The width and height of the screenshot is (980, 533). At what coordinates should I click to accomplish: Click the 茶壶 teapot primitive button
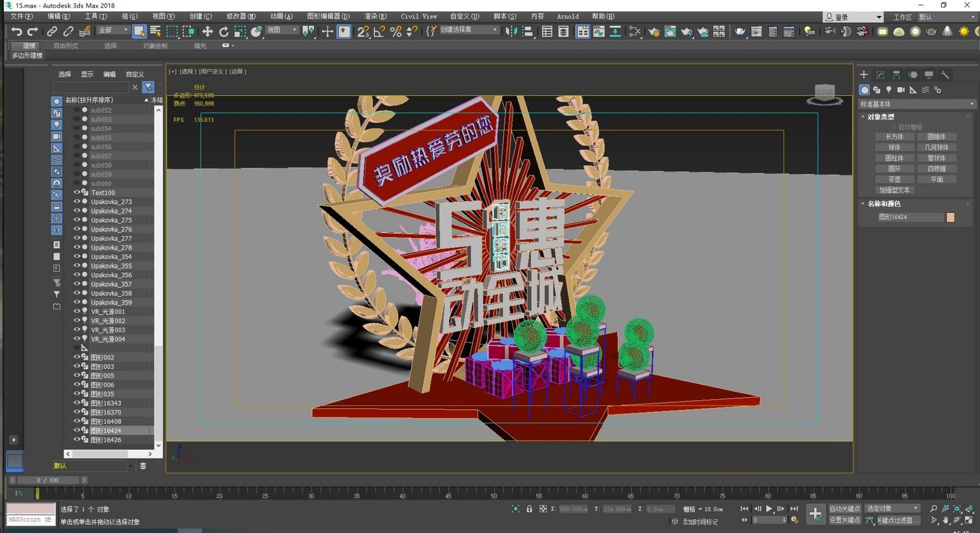(x=894, y=180)
